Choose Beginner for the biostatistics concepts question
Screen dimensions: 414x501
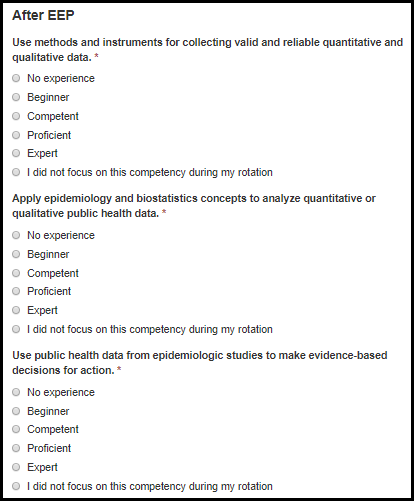16,254
